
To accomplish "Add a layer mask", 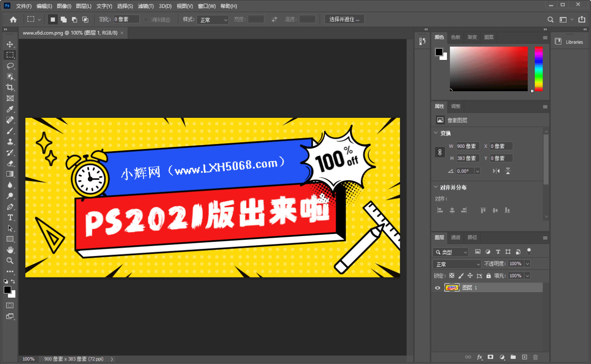I will point(491,357).
